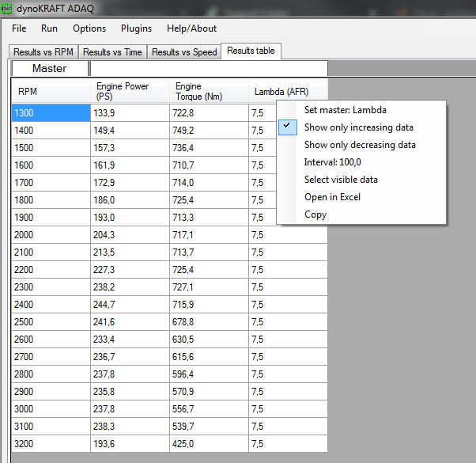
Task: Select the 2900 RPM cell
Action: 51,392
